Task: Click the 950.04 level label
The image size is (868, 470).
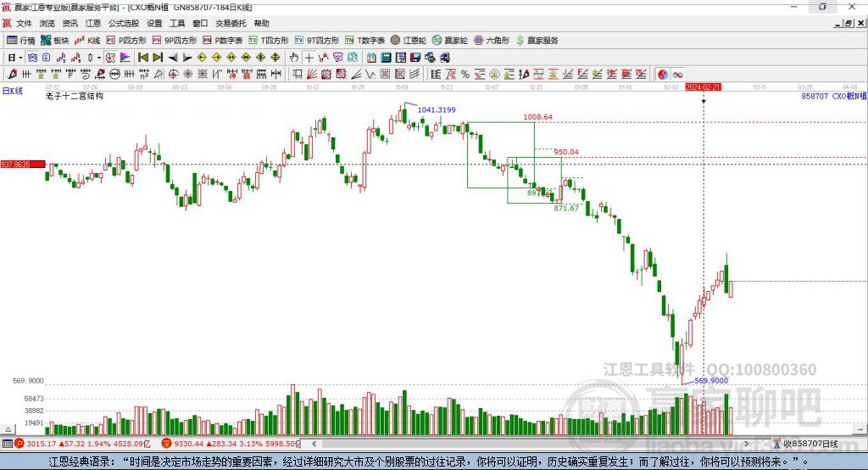Action: coord(566,152)
